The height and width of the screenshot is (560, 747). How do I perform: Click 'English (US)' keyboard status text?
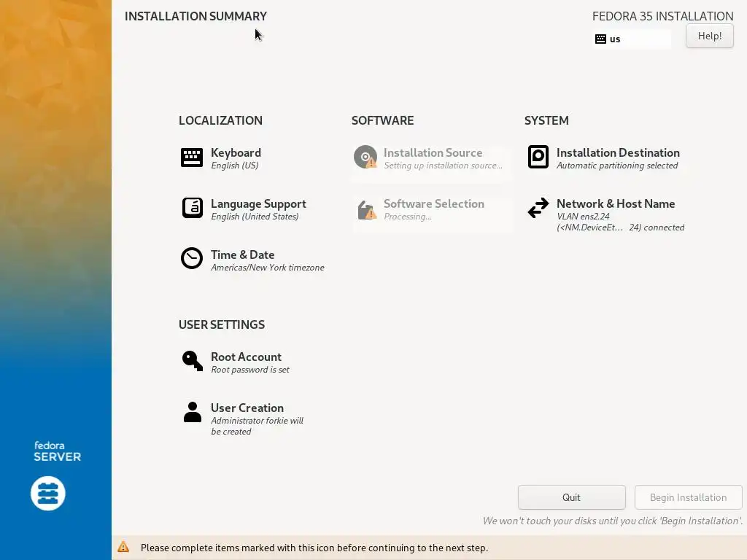coord(234,166)
